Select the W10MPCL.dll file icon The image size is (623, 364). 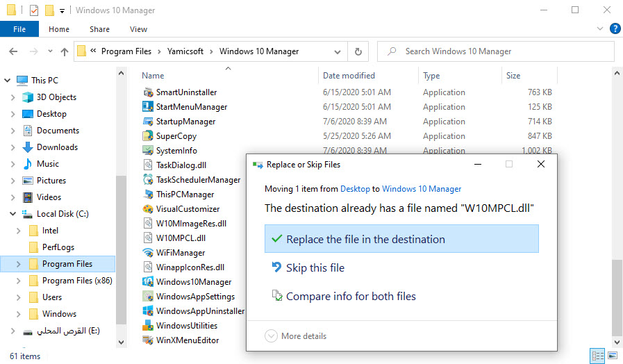click(148, 238)
